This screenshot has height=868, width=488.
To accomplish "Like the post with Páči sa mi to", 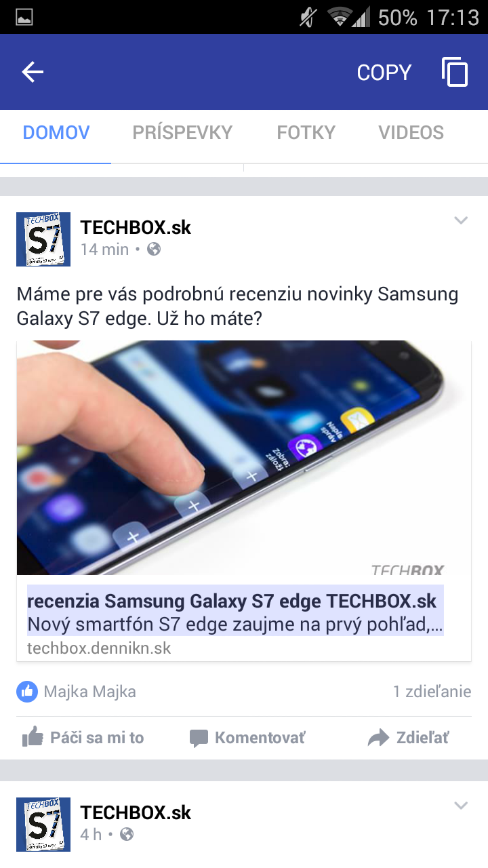I will pos(83,738).
